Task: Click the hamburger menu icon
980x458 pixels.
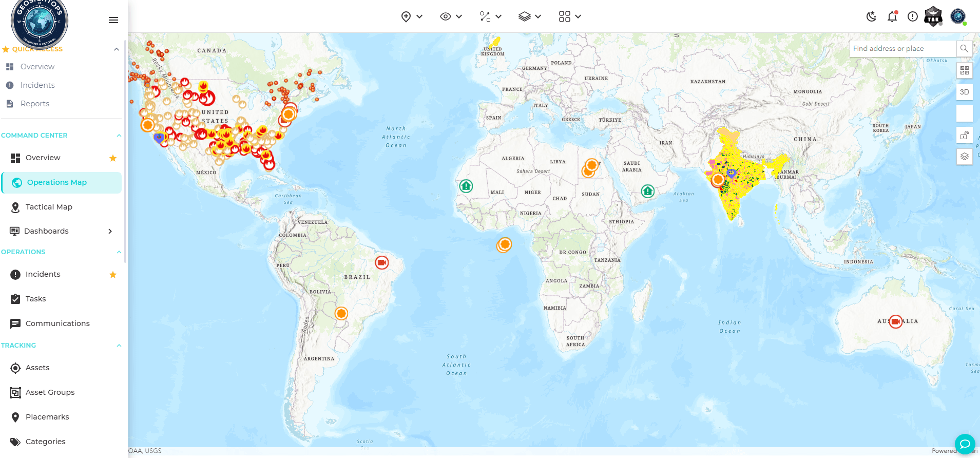Action: [113, 20]
